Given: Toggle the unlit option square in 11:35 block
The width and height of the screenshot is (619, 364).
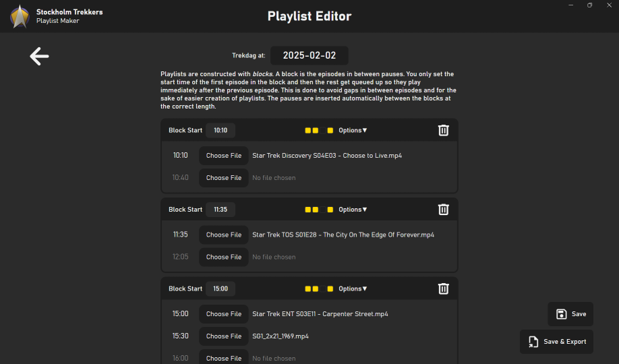Looking at the screenshot, I should pos(323,209).
